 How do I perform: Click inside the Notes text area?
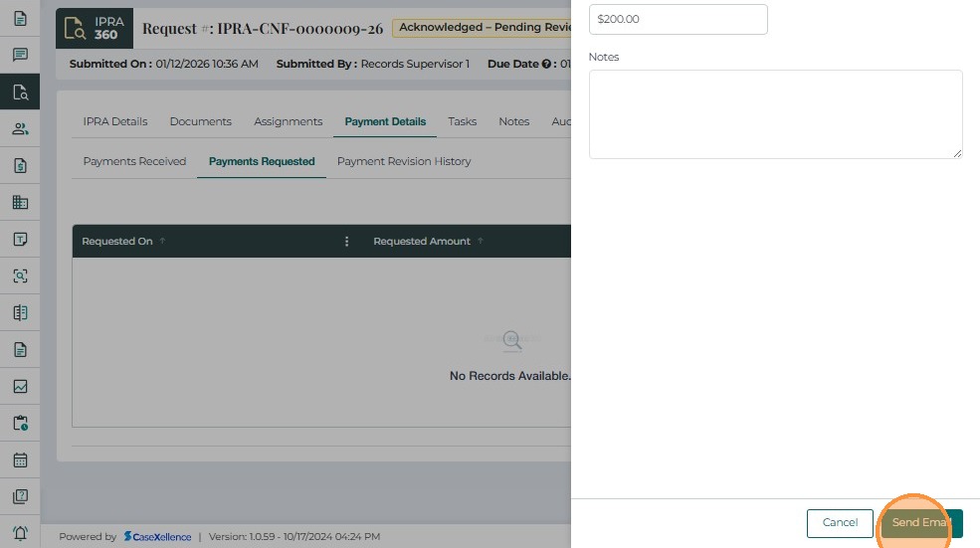(776, 114)
